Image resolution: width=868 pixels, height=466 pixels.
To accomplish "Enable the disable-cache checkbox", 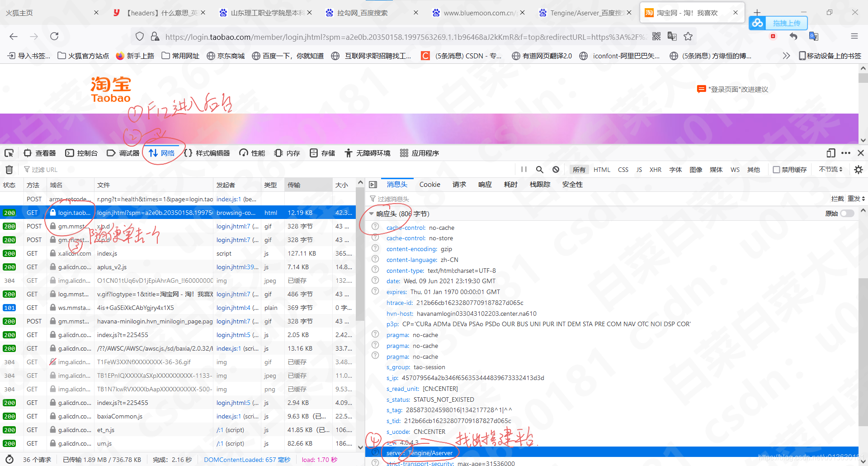I will (776, 170).
